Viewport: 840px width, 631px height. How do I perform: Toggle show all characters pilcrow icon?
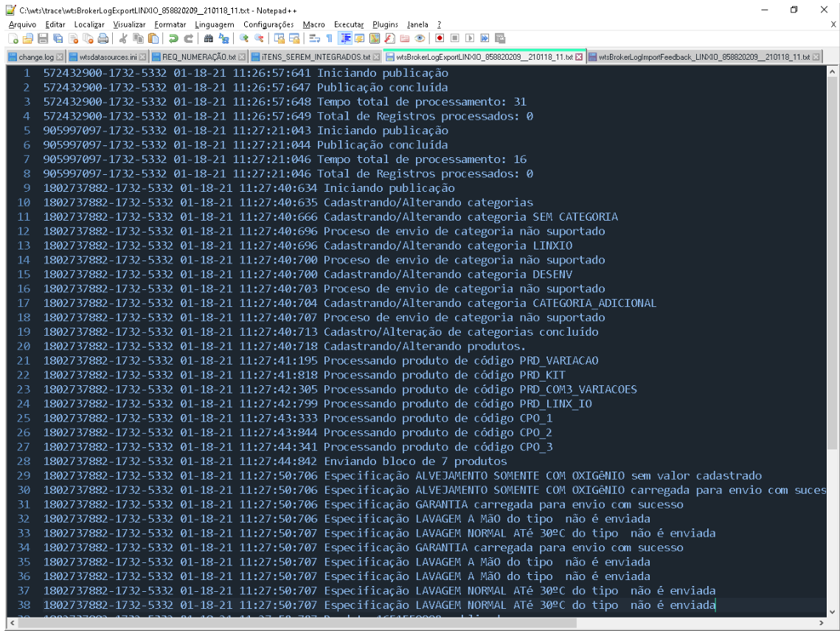click(329, 38)
